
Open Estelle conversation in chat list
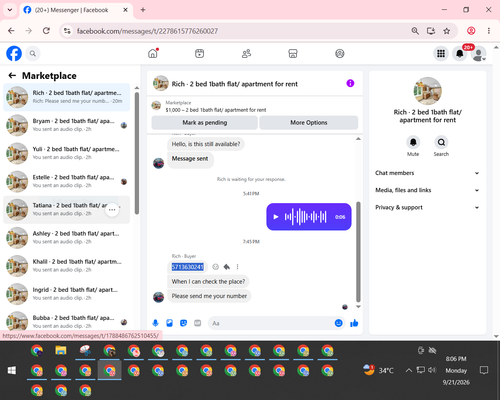(67, 181)
